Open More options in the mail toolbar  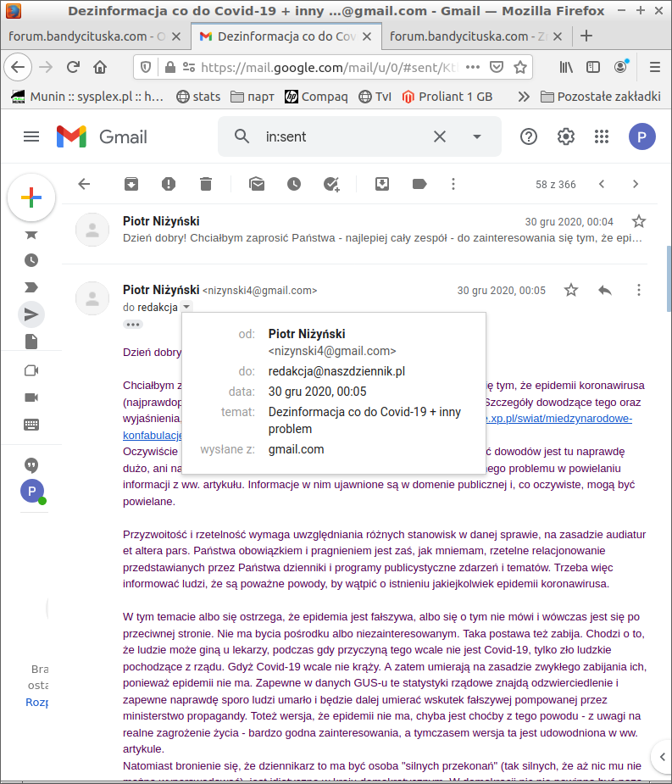click(453, 184)
